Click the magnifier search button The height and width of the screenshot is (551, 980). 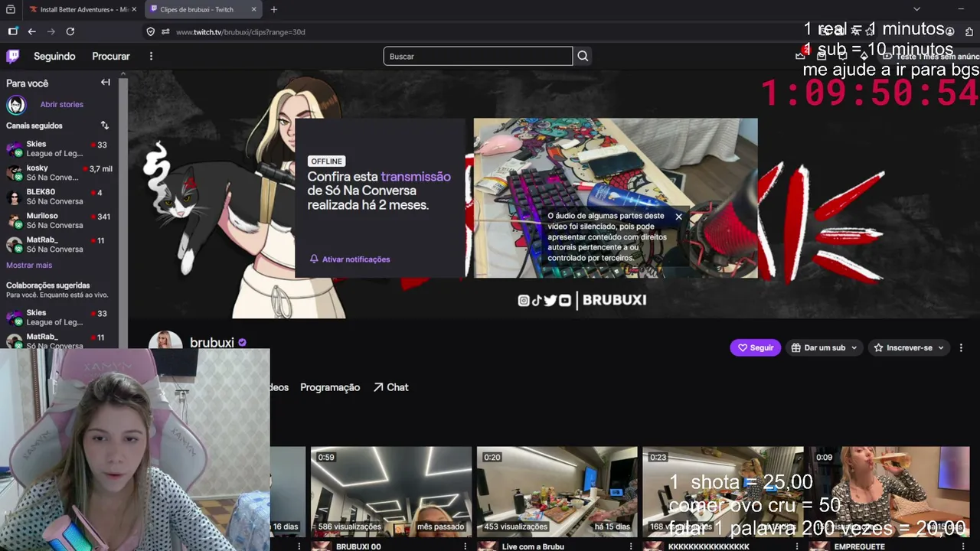583,56
